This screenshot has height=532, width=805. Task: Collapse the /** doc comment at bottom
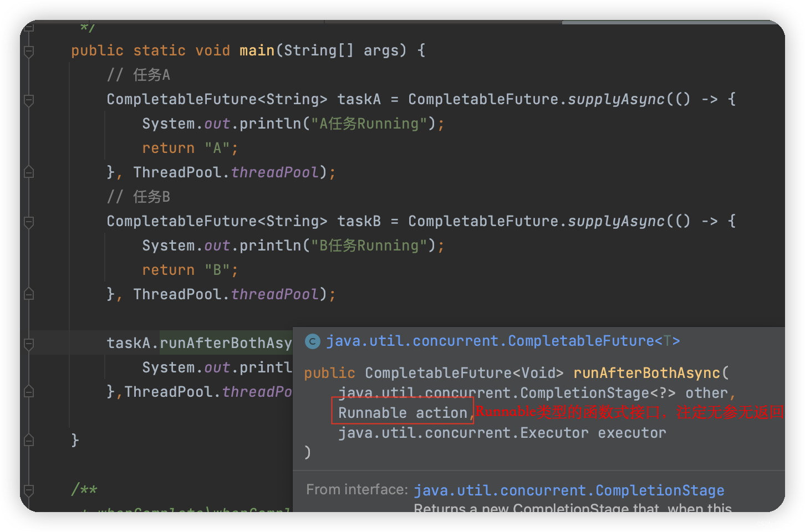(29, 490)
